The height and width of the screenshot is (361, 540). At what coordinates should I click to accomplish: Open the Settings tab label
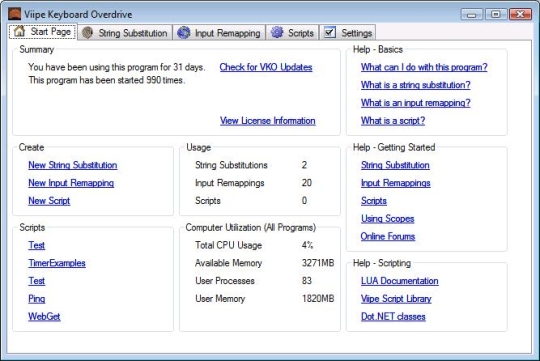(x=357, y=33)
